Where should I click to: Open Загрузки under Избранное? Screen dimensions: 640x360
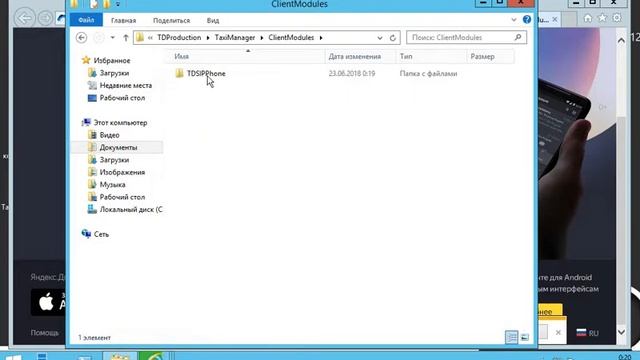pos(114,73)
